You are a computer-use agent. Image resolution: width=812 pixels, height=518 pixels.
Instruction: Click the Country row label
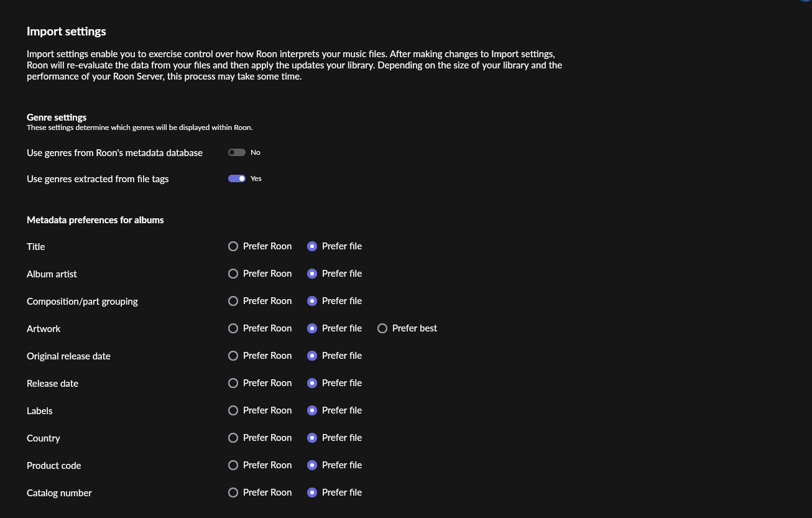point(43,438)
